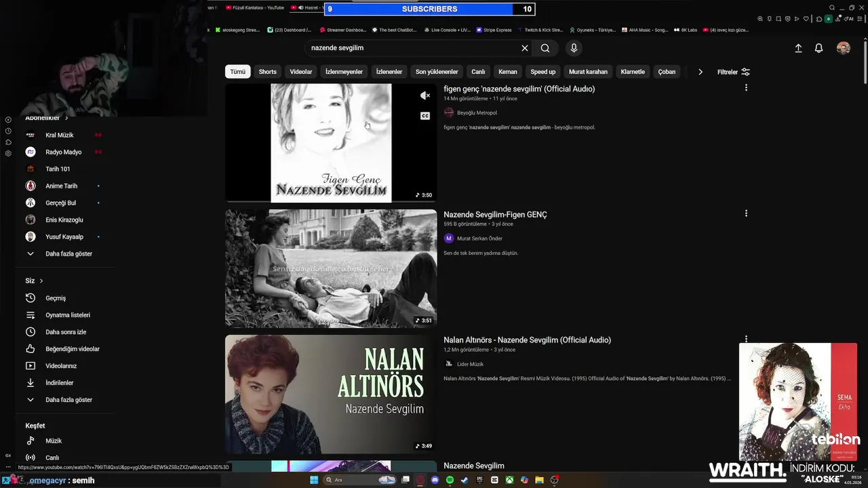Image resolution: width=868 pixels, height=488 pixels.
Task: Open title figen genç 'nazende sevgilim' (Official Audio)
Action: (x=519, y=89)
